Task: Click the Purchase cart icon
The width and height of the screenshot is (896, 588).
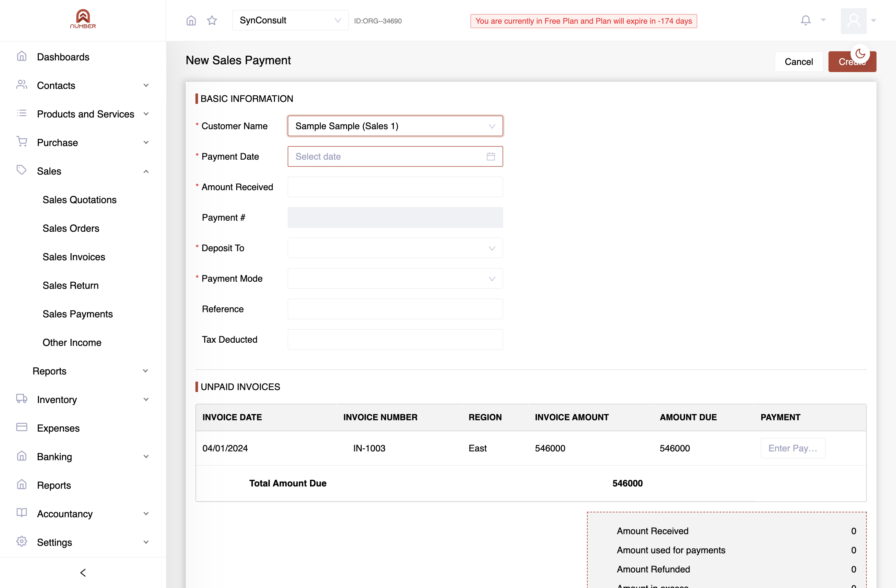Action: [x=22, y=142]
